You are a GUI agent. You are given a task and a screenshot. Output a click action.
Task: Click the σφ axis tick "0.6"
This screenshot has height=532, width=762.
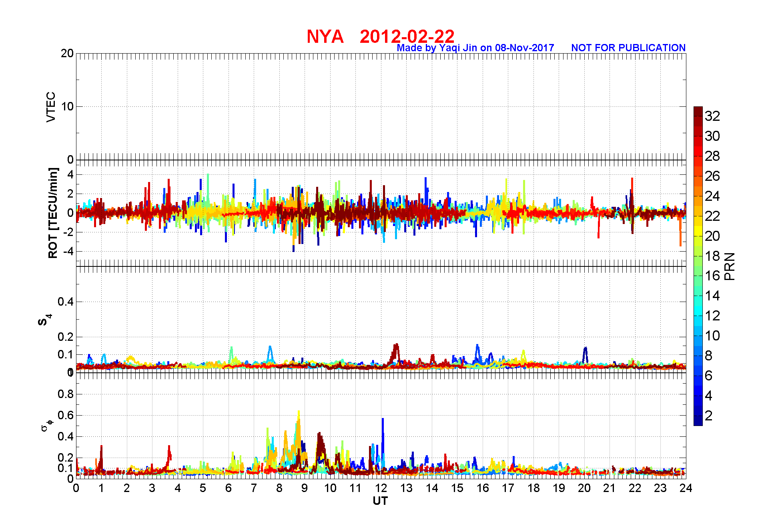[66, 415]
